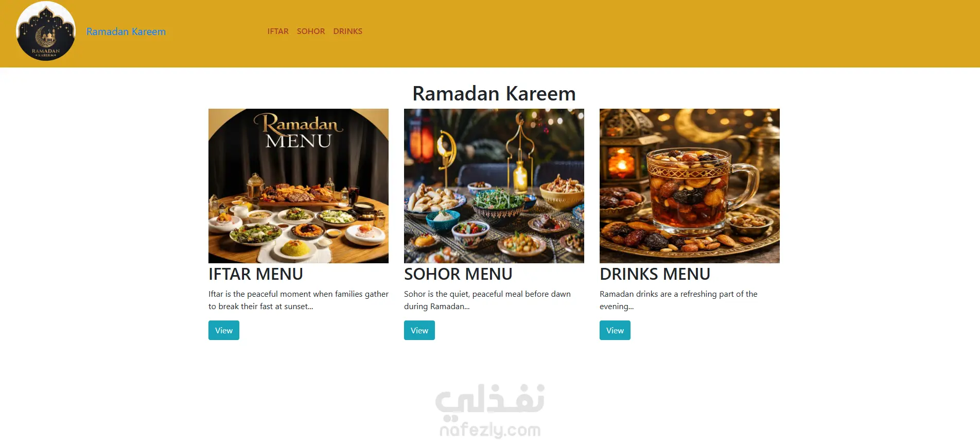Click the Ramadan drinks description text
This screenshot has width=980, height=440.
pos(678,300)
